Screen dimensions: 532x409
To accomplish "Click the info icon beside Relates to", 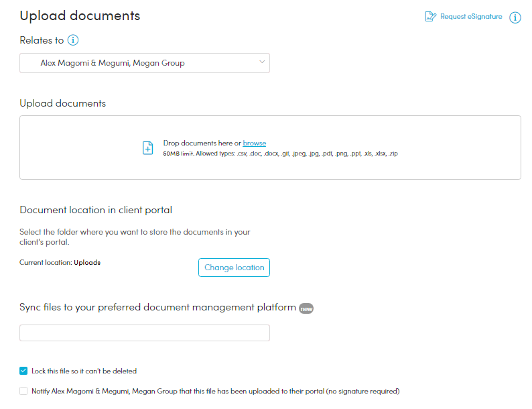I will [73, 40].
